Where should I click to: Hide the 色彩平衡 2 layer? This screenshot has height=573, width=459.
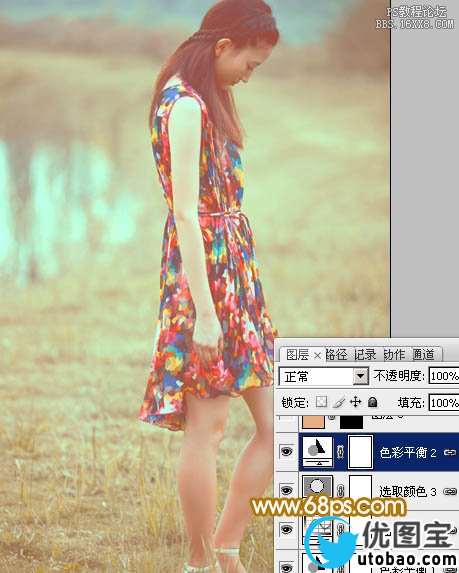pos(287,452)
